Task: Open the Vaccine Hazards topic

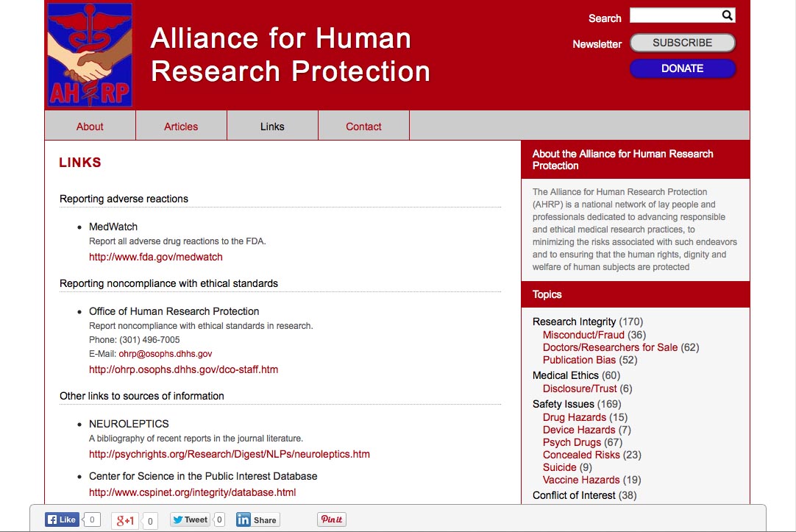Action: pyautogui.click(x=581, y=480)
